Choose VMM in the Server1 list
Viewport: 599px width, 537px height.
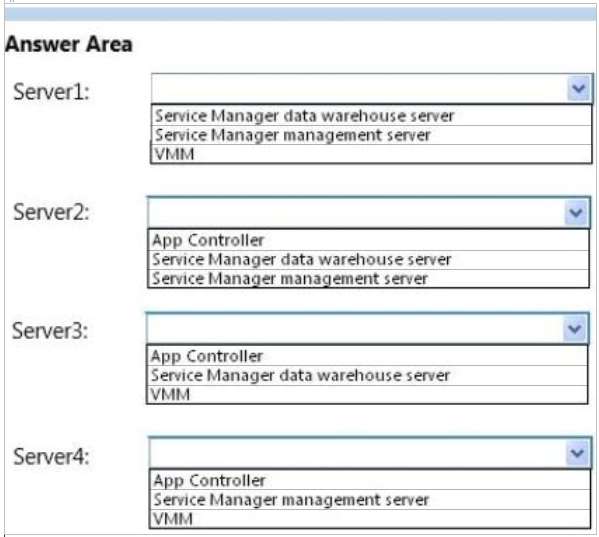click(371, 154)
